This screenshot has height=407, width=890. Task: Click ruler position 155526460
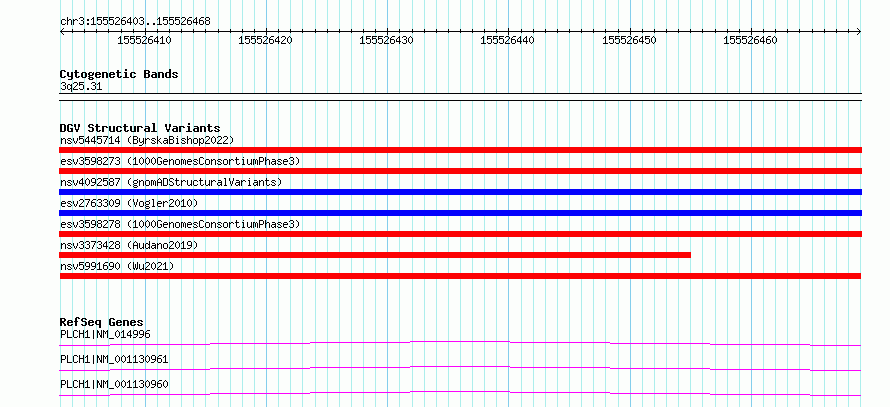750,40
